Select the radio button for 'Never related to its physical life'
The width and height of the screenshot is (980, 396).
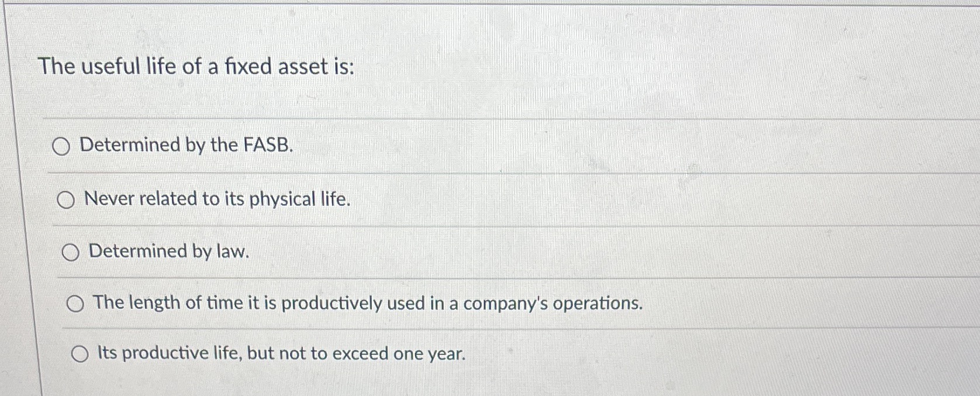(x=67, y=201)
